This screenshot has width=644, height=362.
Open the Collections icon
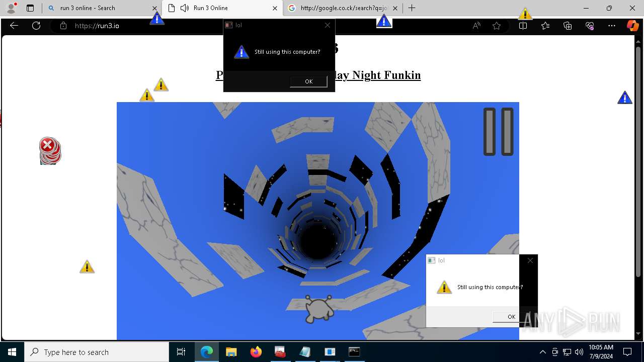pos(568,26)
